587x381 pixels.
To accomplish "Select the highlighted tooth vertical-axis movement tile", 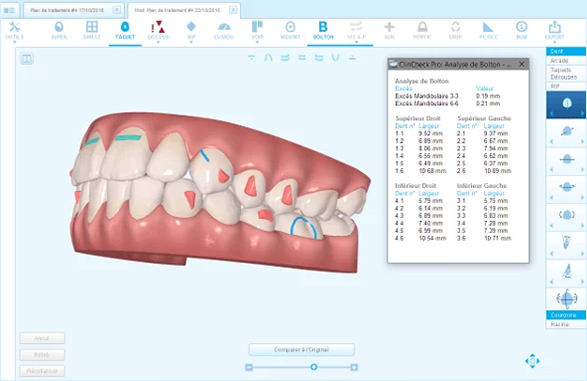I will point(567,104).
